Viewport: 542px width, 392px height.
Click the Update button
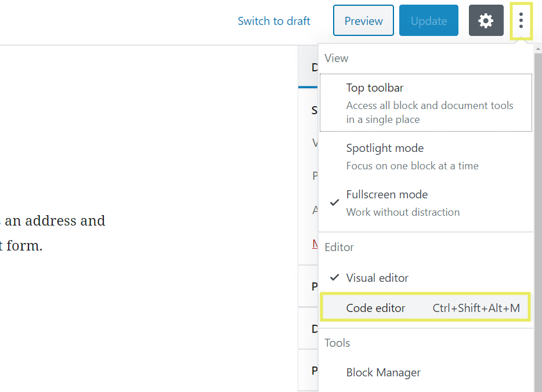tap(428, 20)
